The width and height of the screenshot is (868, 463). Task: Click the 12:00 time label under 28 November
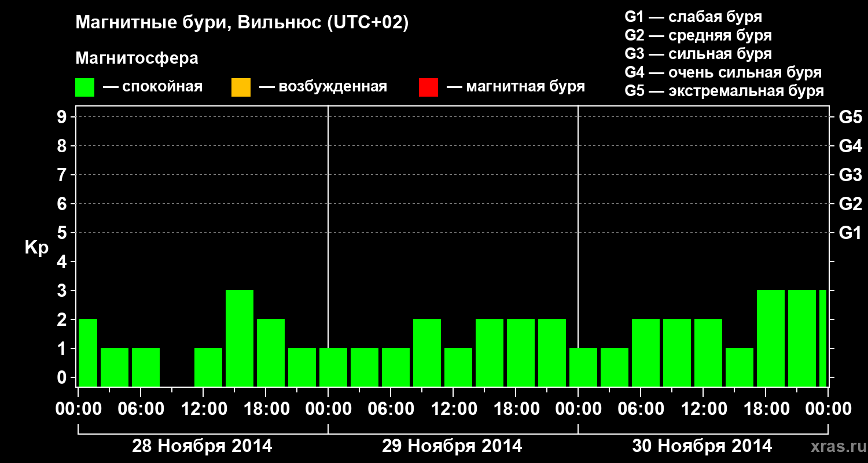pos(204,409)
